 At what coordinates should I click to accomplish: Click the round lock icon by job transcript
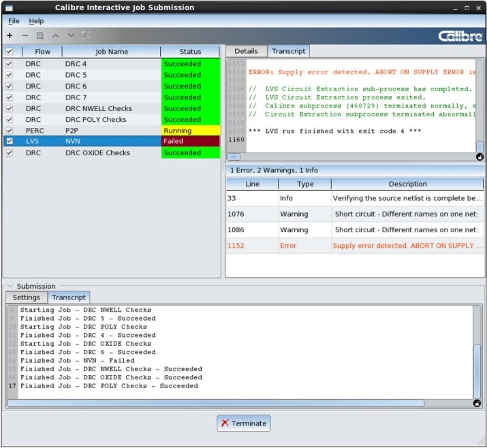point(480,157)
